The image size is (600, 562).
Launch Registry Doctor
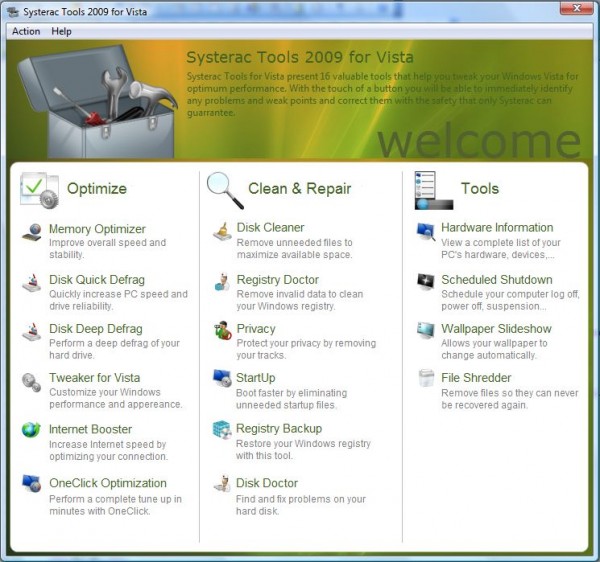click(278, 280)
